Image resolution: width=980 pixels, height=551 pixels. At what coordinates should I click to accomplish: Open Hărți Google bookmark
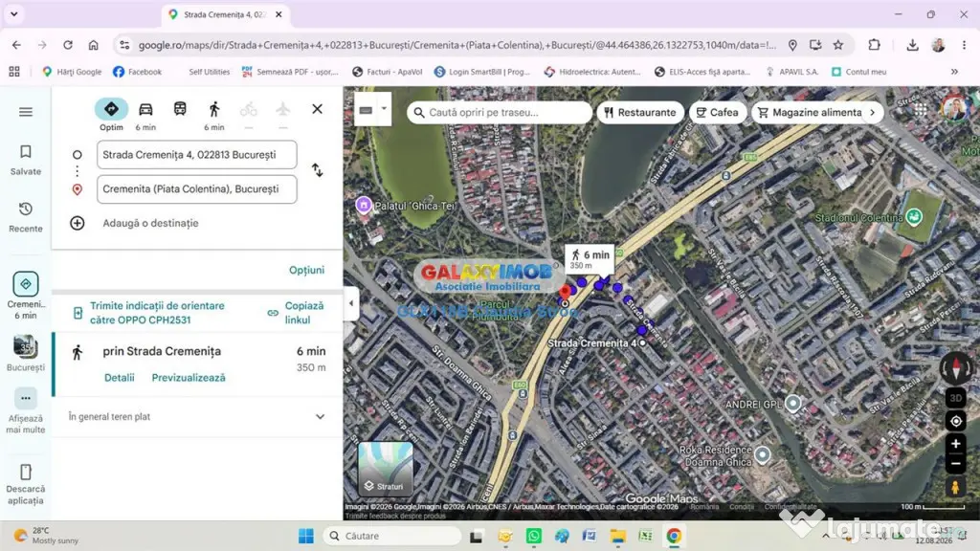click(x=72, y=72)
